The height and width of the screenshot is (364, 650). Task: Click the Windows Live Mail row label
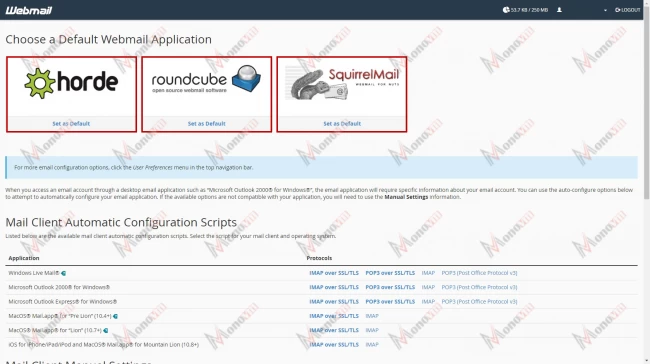(x=34, y=273)
